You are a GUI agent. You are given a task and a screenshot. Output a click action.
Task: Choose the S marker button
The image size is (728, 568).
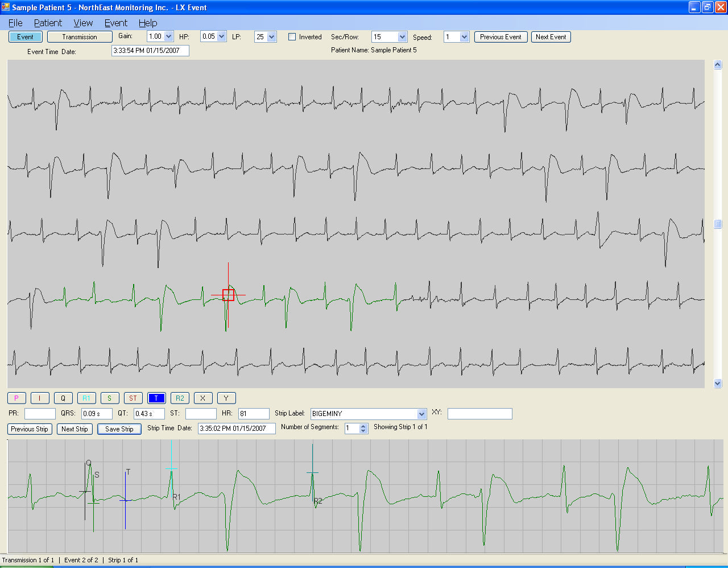tap(110, 398)
